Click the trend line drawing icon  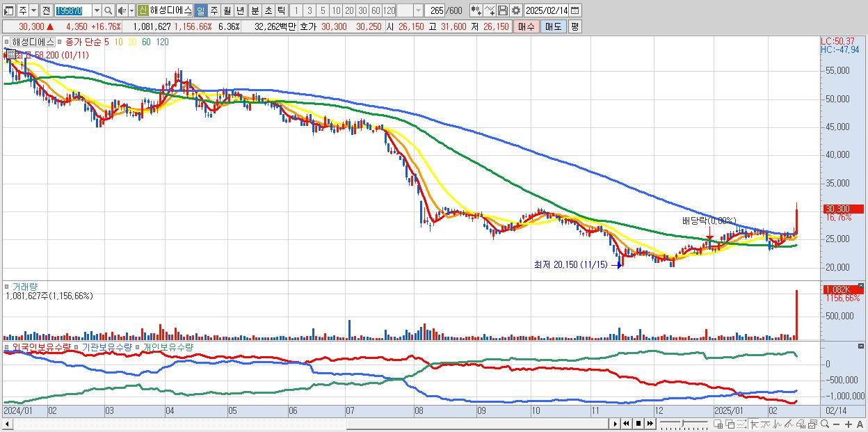coord(766,424)
